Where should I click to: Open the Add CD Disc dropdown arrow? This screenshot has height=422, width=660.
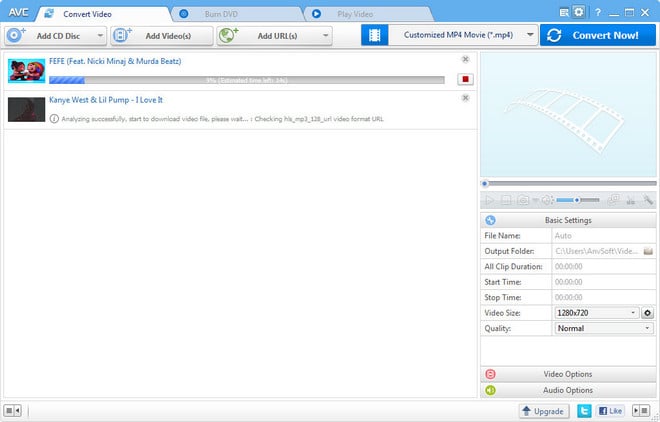tap(100, 36)
